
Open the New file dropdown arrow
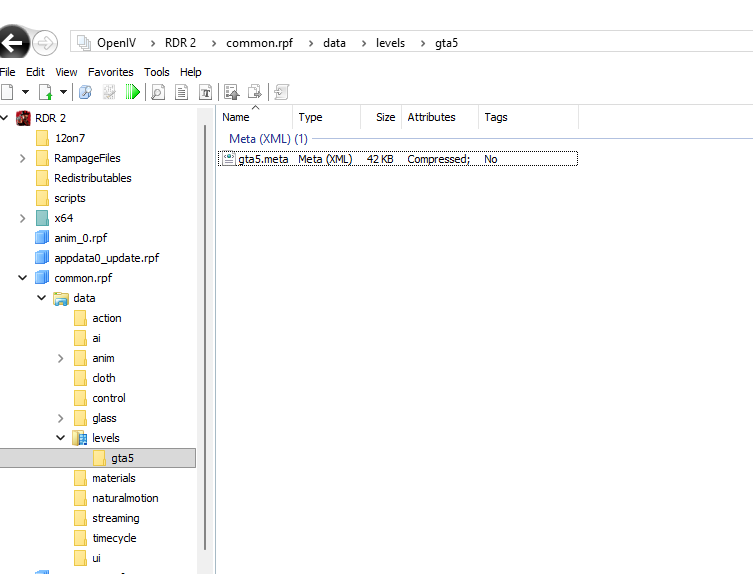pyautogui.click(x=25, y=91)
